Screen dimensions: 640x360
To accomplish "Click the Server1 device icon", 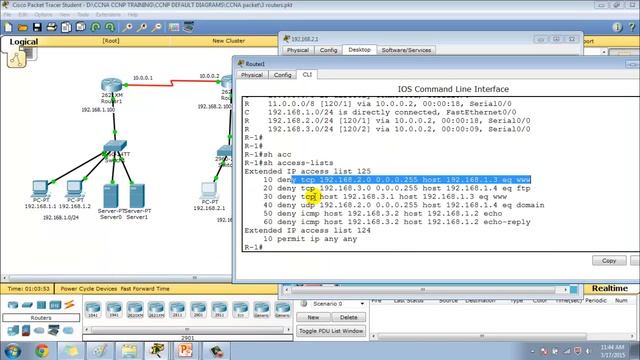I will (137, 196).
